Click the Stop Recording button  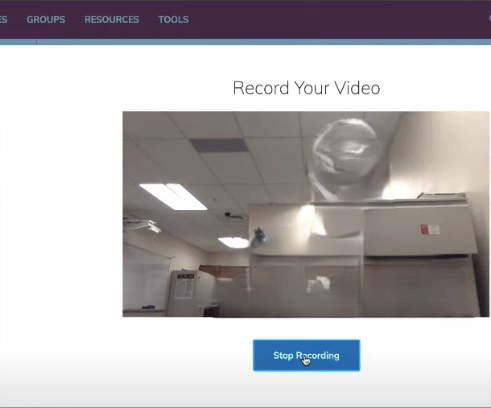tap(306, 355)
